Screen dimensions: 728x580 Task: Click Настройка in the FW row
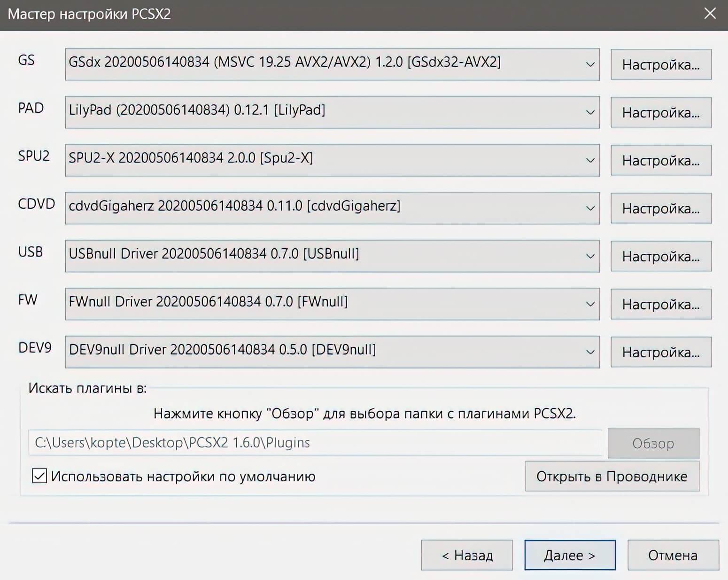661,304
